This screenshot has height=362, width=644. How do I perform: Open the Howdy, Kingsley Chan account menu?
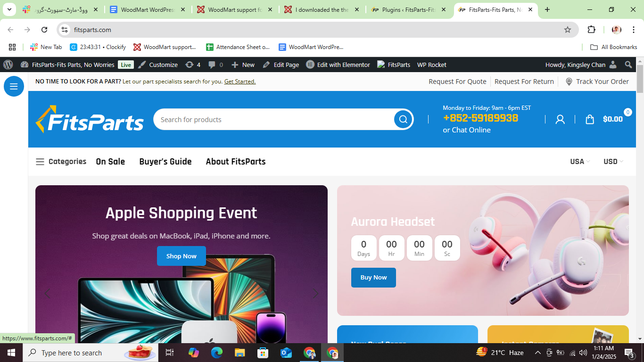tap(581, 65)
